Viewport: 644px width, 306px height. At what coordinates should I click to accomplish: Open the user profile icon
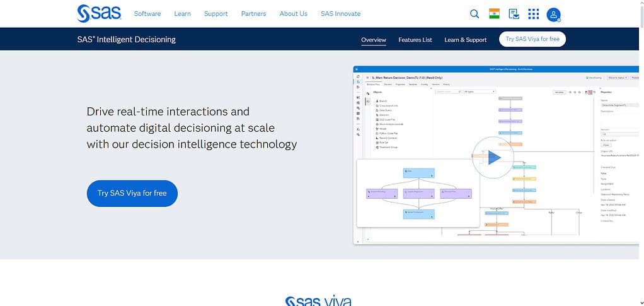554,15
